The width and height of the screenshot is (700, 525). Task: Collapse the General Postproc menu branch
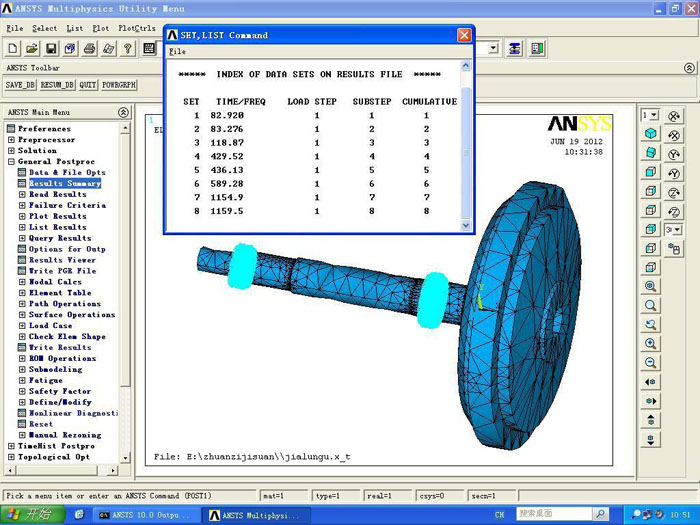11,162
